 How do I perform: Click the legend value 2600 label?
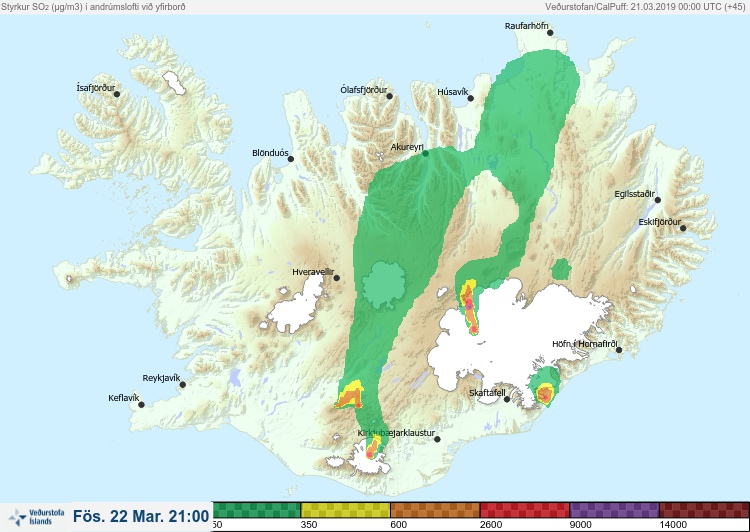(491, 525)
